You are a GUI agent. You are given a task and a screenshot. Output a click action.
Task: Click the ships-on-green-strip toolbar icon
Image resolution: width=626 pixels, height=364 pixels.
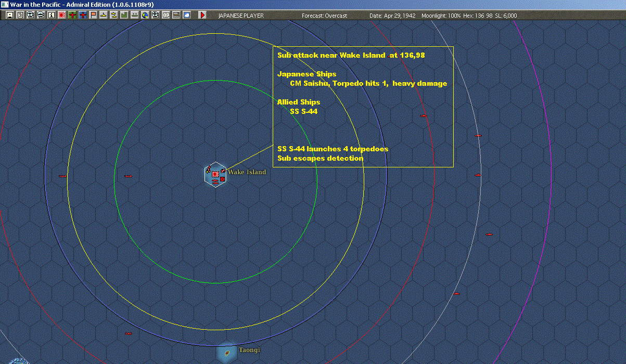(135, 16)
